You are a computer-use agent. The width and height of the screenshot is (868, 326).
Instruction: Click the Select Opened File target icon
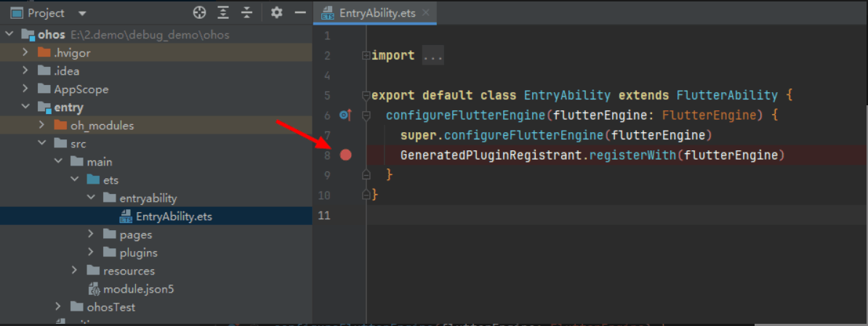(x=199, y=12)
